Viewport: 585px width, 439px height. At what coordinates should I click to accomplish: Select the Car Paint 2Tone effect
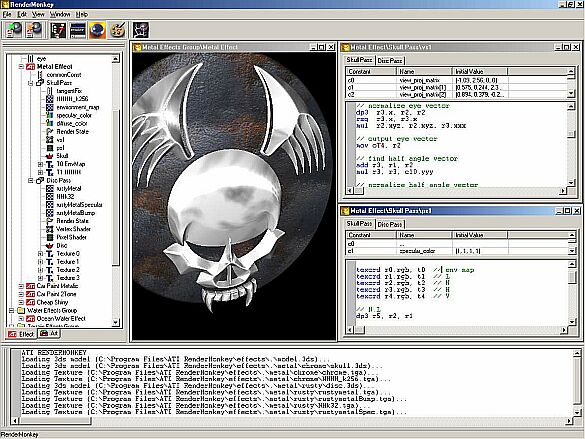[56, 294]
